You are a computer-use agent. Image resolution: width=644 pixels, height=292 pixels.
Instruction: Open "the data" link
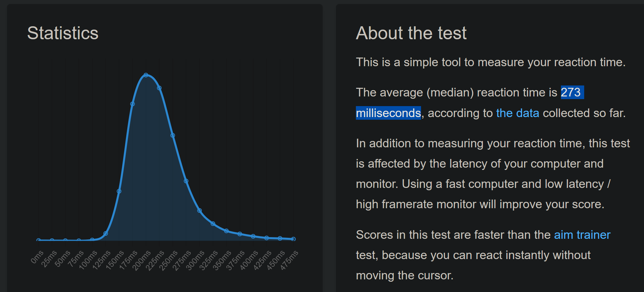[x=517, y=113]
